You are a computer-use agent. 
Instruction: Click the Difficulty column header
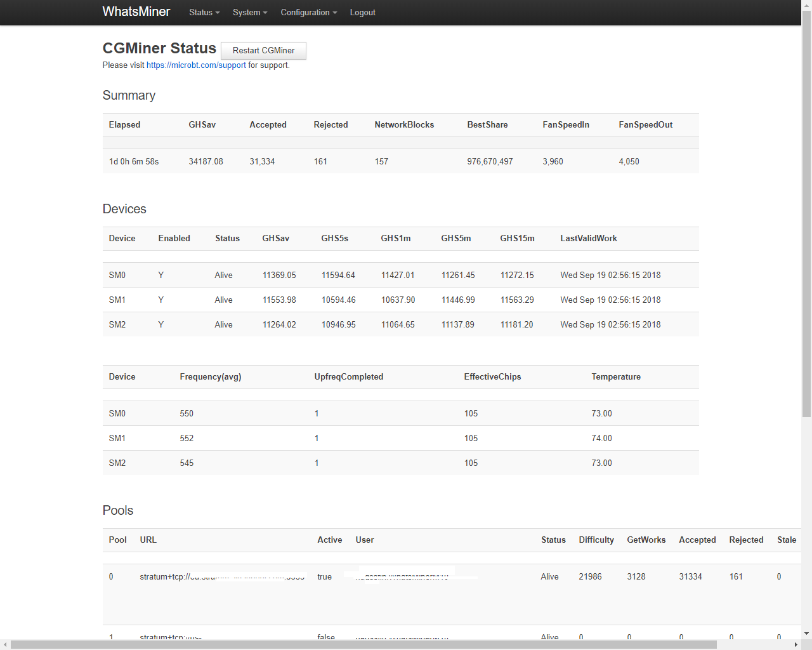point(596,540)
